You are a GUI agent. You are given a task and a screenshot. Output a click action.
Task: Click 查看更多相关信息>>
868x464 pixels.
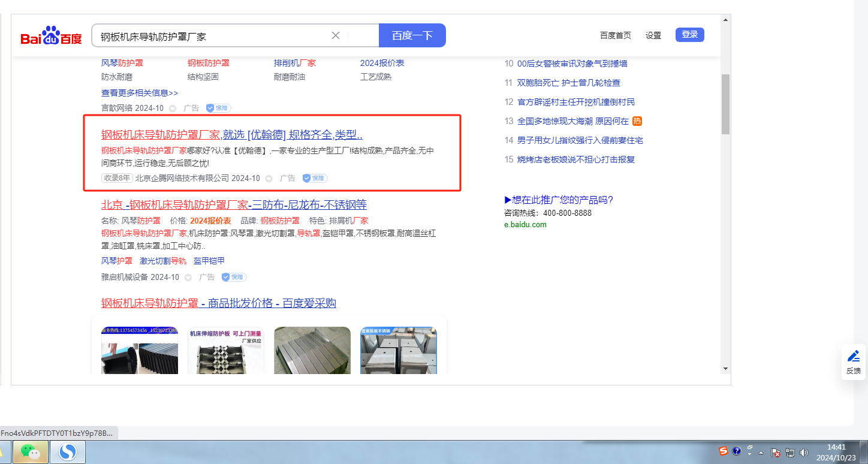point(140,93)
